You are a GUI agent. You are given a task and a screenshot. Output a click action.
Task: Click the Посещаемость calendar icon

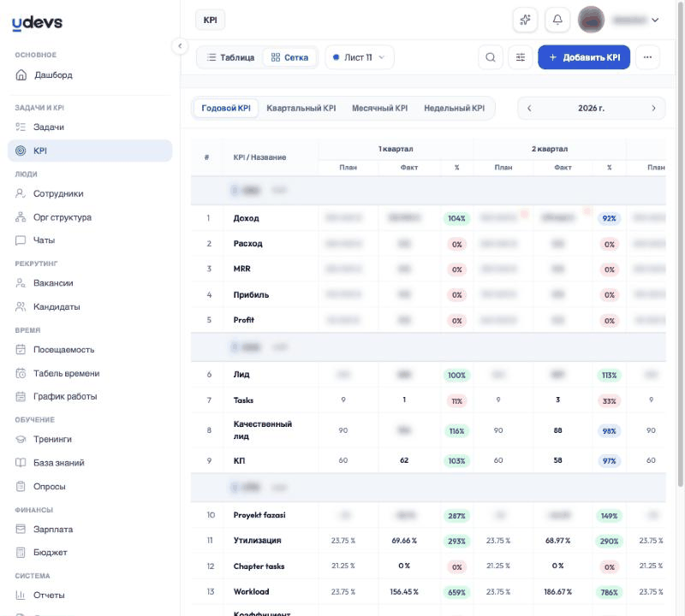(21, 349)
